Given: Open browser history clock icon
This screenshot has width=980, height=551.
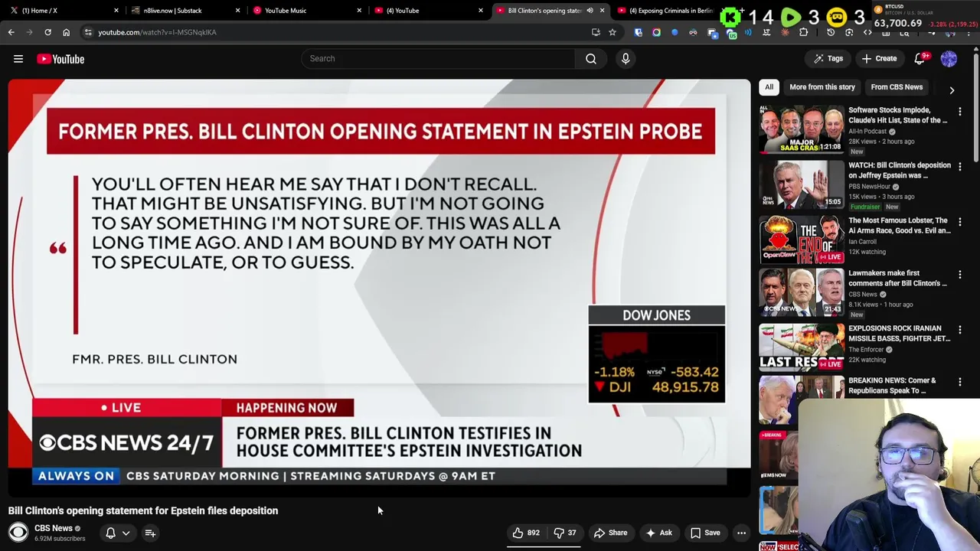Looking at the screenshot, I should tap(831, 32).
